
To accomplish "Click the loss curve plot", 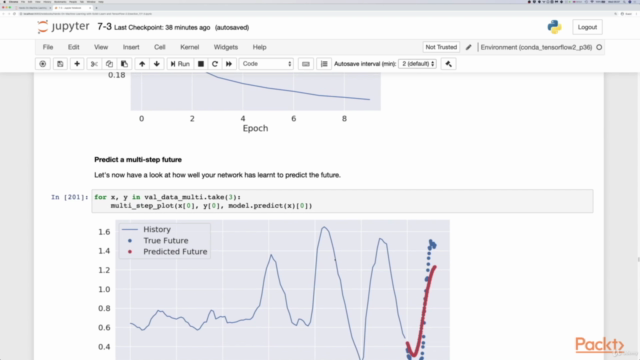I will coord(256,91).
